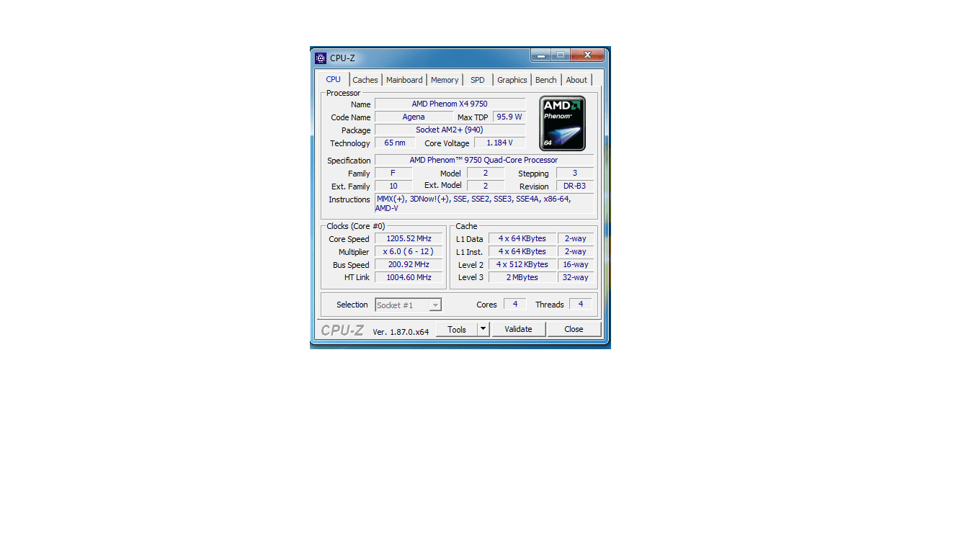Switch to the Caches tab
This screenshot has width=980, height=553.
click(365, 80)
